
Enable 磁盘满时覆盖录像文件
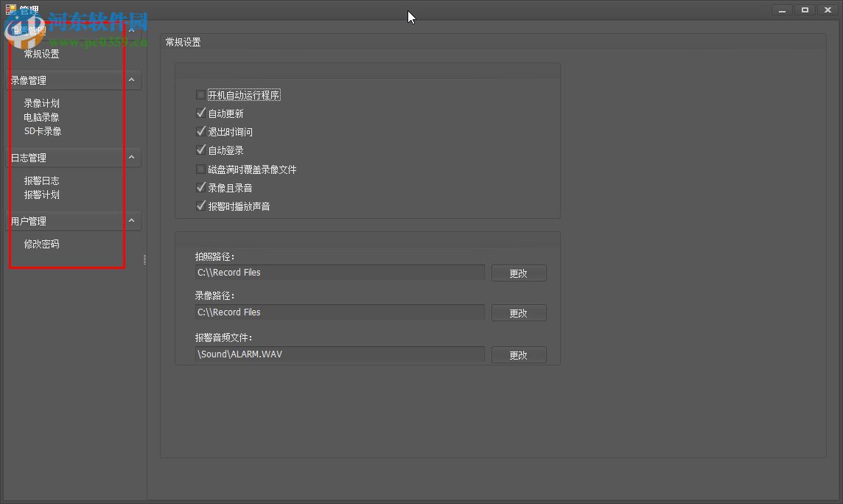(x=200, y=169)
